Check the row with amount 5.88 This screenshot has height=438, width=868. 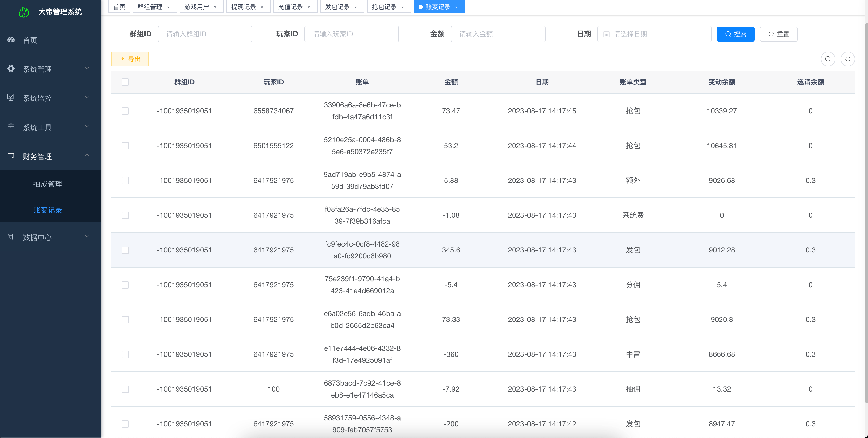coord(125,181)
